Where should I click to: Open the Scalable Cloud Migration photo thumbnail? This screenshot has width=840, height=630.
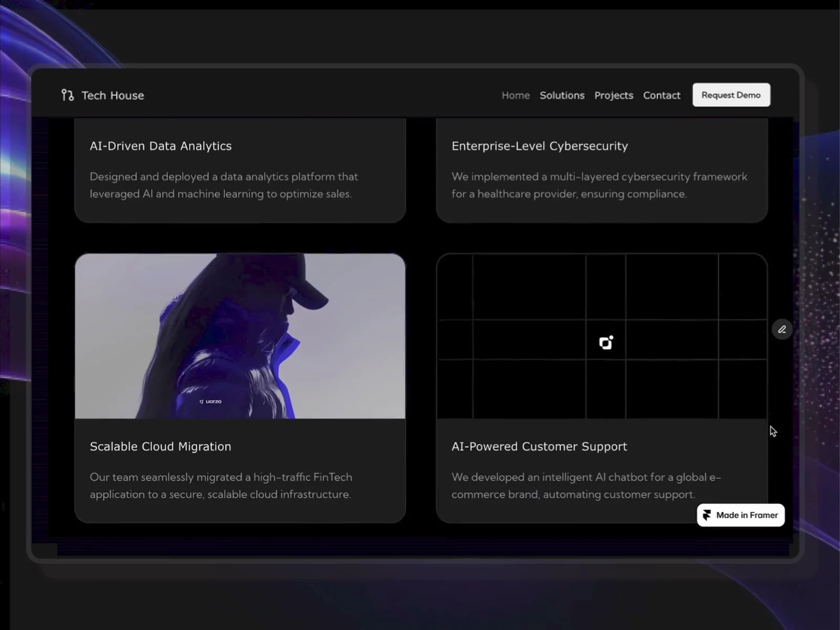pos(240,336)
